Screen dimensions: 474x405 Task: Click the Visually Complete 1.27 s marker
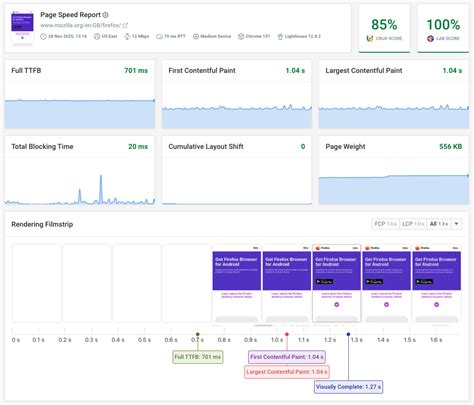tap(348, 387)
